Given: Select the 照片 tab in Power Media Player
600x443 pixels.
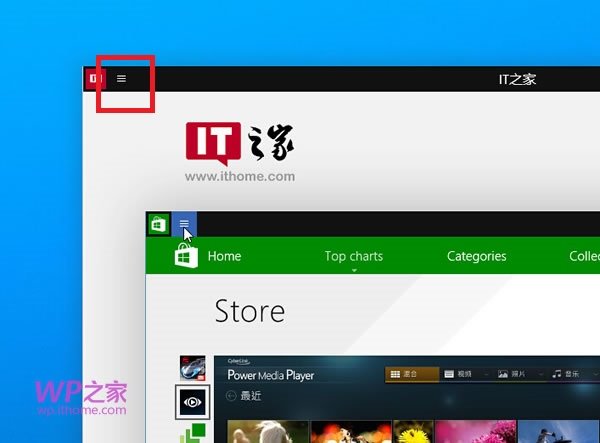Looking at the screenshot, I should tap(512, 374).
